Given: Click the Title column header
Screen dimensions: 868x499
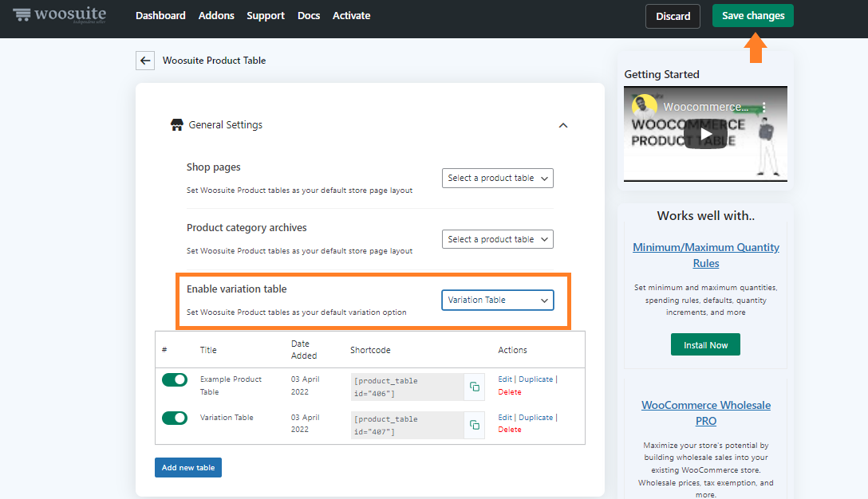Looking at the screenshot, I should pos(208,350).
